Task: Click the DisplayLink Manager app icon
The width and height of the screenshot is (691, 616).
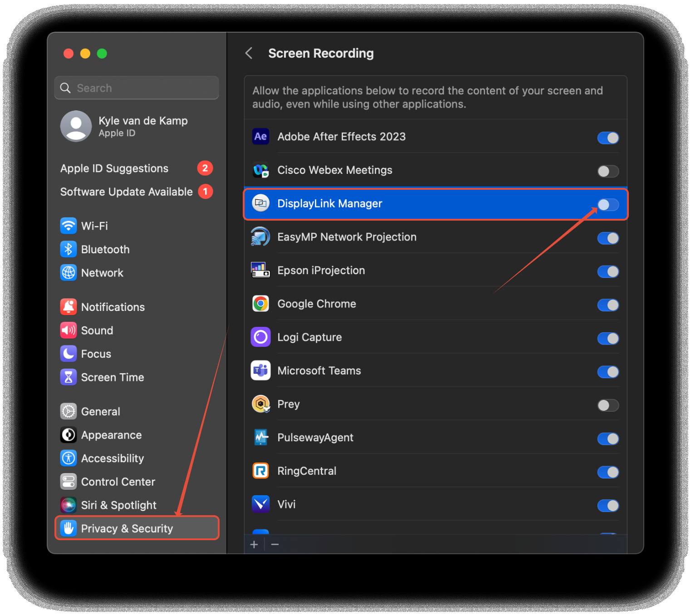Action: (x=260, y=203)
